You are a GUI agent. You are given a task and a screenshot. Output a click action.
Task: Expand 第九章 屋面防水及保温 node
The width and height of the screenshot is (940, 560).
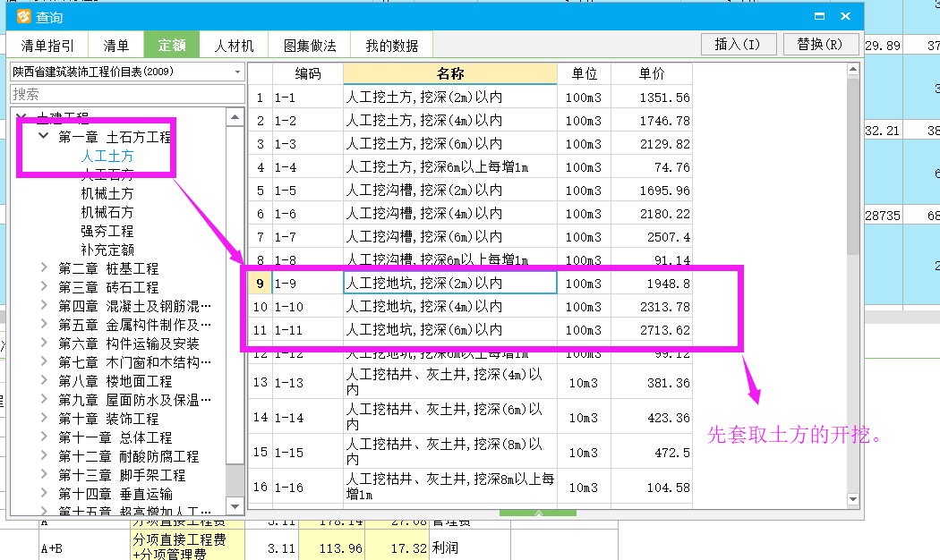(44, 399)
